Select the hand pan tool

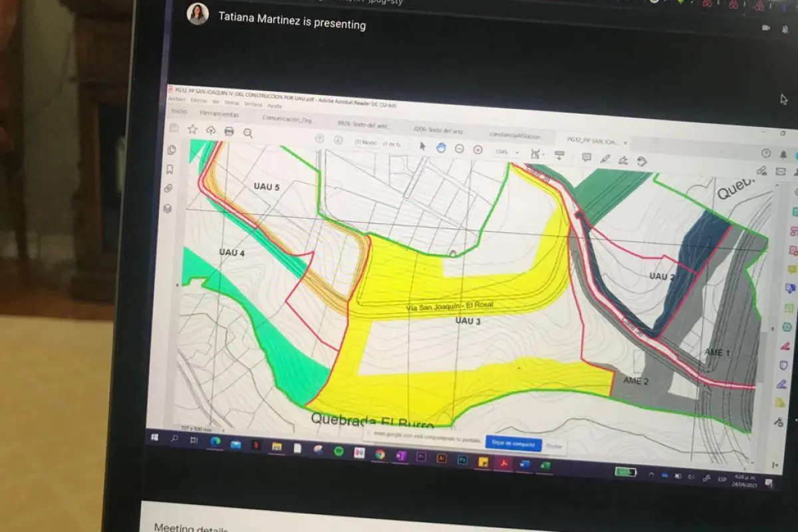tap(441, 148)
